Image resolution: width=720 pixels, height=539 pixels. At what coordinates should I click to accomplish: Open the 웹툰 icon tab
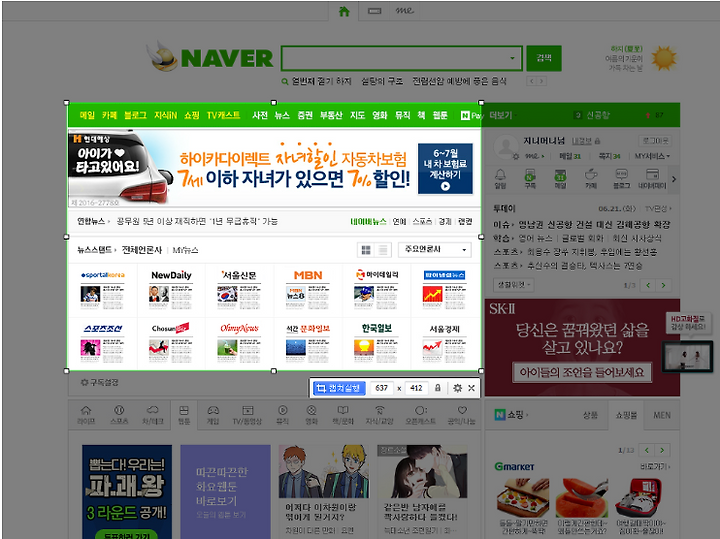click(x=184, y=415)
